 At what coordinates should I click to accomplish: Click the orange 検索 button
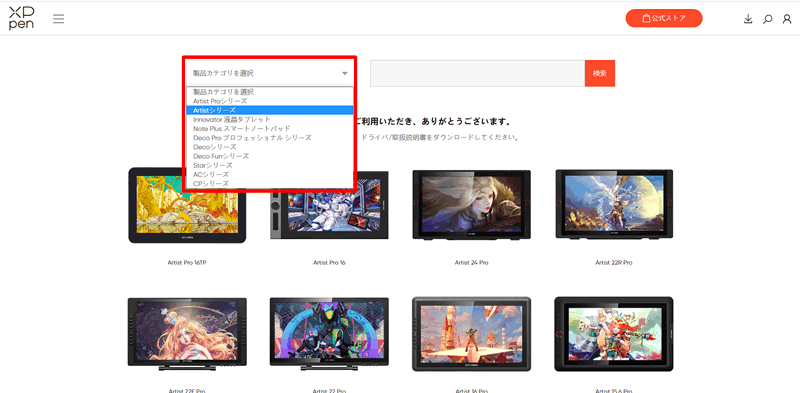(599, 73)
